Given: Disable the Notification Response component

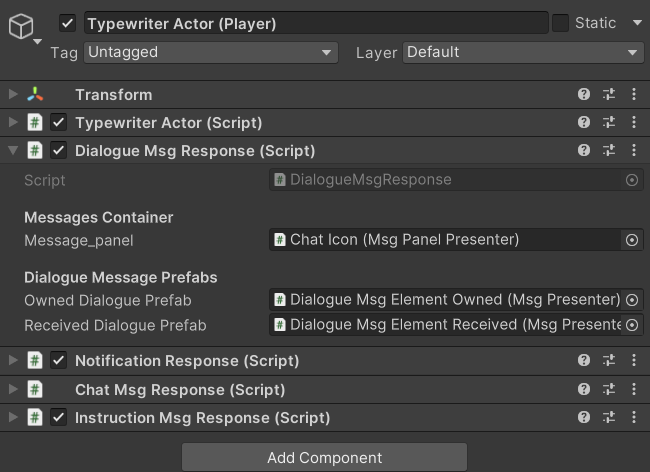Looking at the screenshot, I should click(x=58, y=361).
